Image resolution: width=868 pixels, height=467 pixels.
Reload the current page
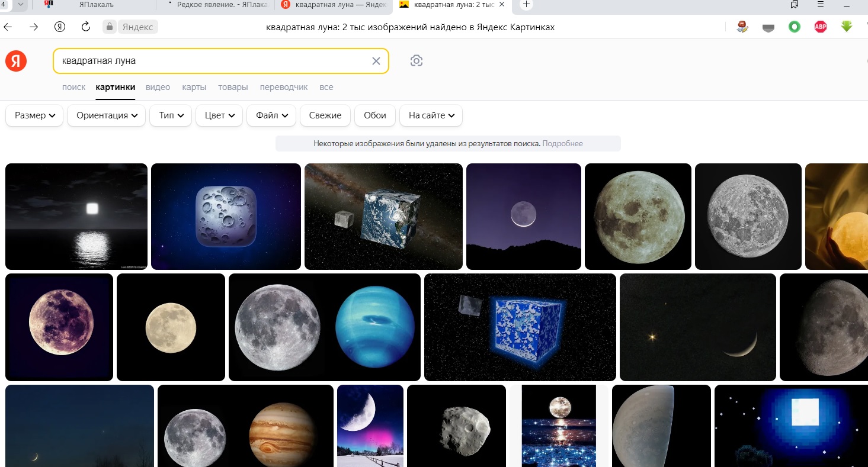(x=86, y=27)
